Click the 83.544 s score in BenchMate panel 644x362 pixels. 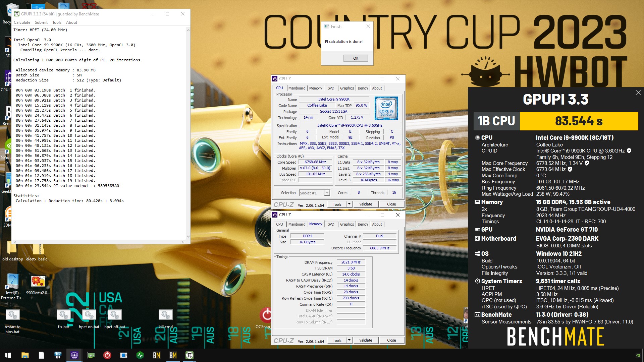(x=579, y=121)
